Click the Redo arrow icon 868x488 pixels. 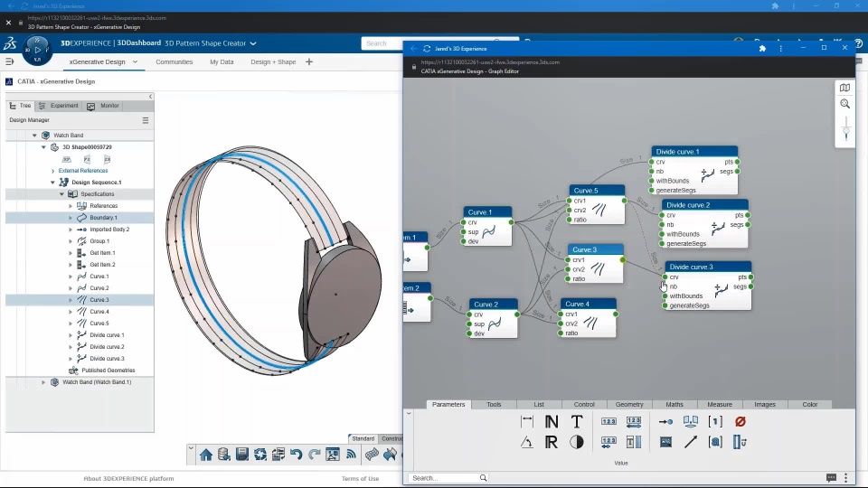click(315, 455)
